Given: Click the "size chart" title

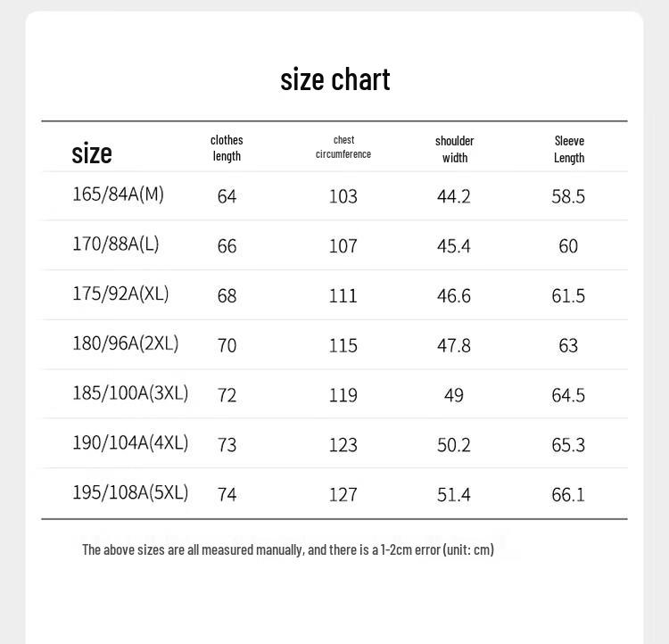Looking at the screenshot, I should point(334,79).
